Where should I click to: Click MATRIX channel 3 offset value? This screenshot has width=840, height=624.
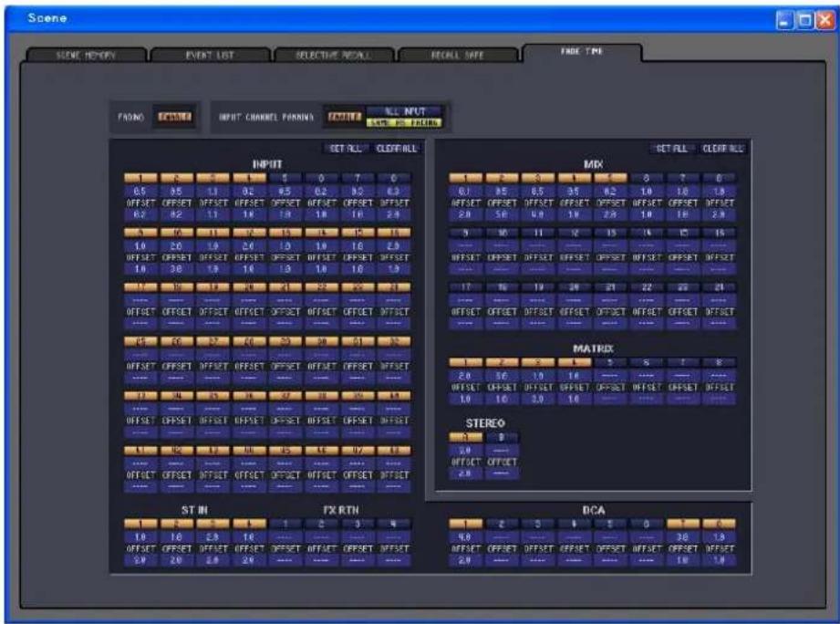[538, 399]
